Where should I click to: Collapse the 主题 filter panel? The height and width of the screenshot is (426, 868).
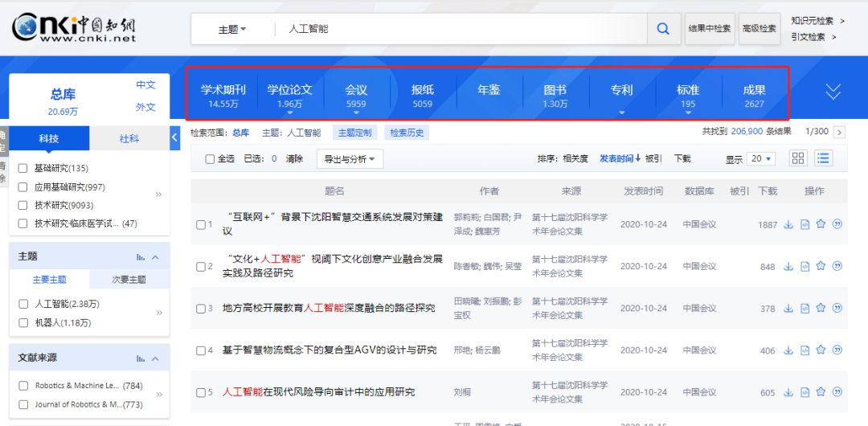click(x=156, y=257)
